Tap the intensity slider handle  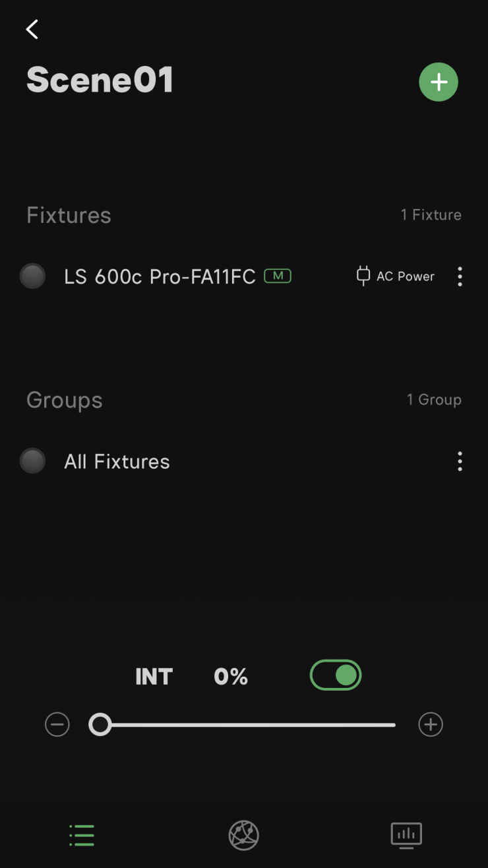point(100,725)
